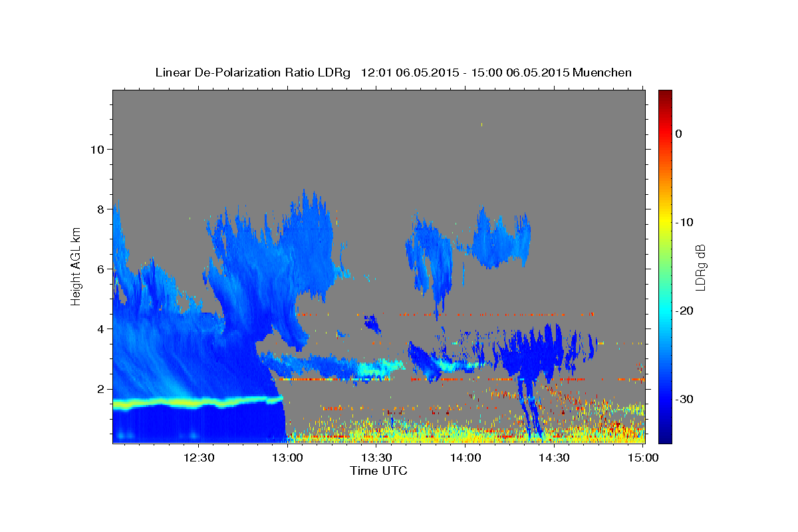Click the '13:00' time tick label
This screenshot has height=532, width=798.
point(288,458)
